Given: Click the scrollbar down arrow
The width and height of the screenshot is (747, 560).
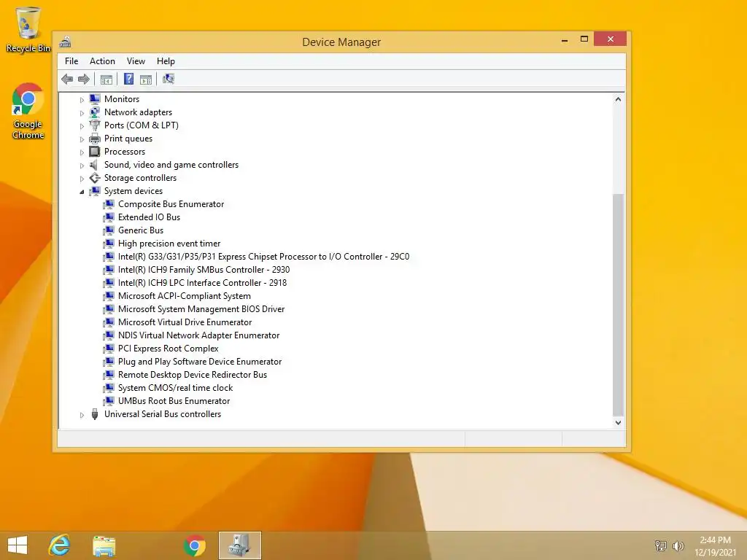Looking at the screenshot, I should (x=618, y=422).
